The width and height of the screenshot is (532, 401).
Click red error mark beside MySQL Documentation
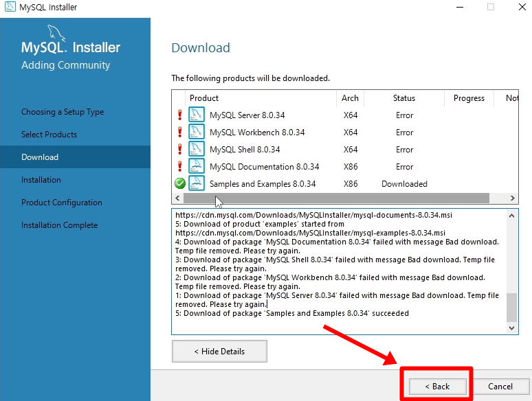pyautogui.click(x=180, y=166)
